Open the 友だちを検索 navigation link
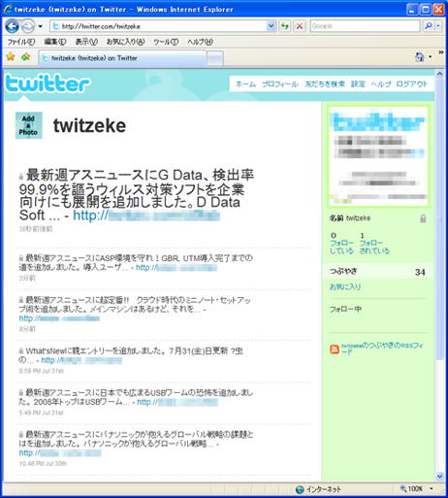The height and width of the screenshot is (498, 448). coord(325,84)
